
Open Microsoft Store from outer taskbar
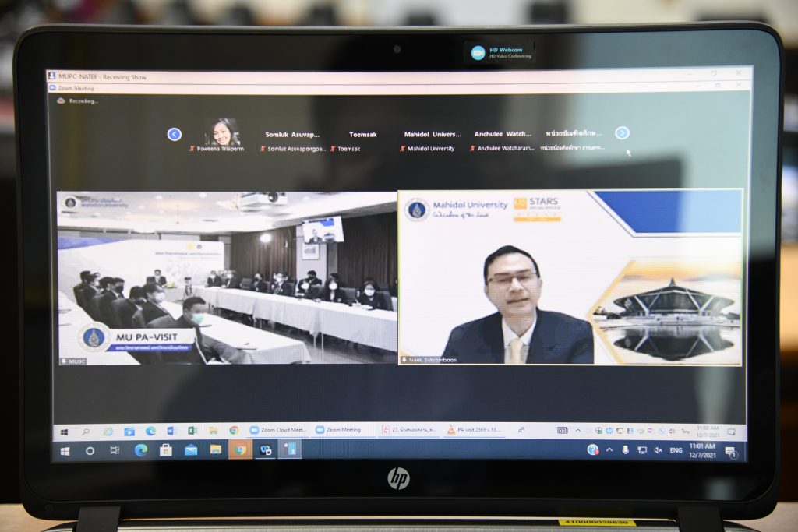[166, 450]
